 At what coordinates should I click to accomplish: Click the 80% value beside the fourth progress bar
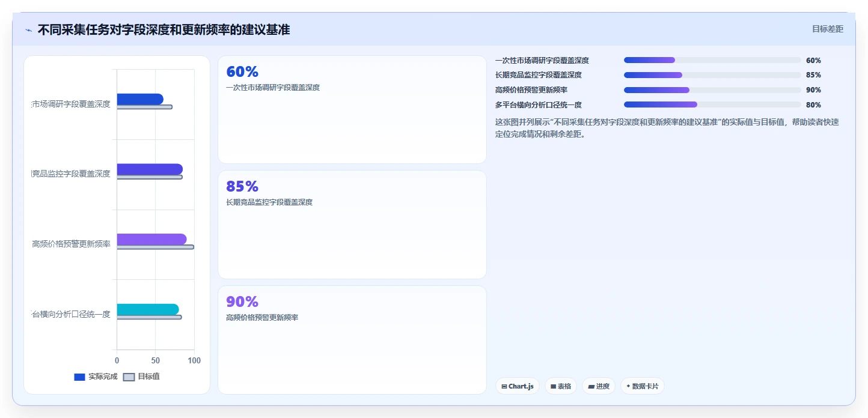(x=813, y=105)
